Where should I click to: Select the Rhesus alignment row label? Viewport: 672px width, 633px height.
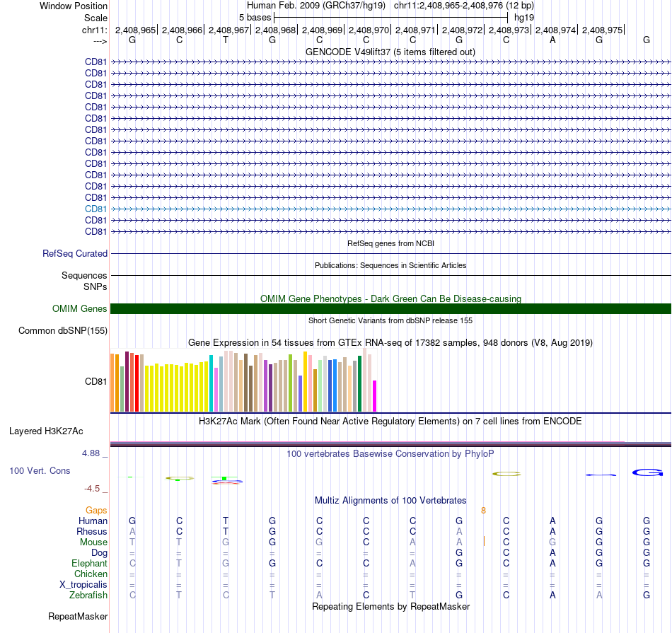[x=92, y=531]
